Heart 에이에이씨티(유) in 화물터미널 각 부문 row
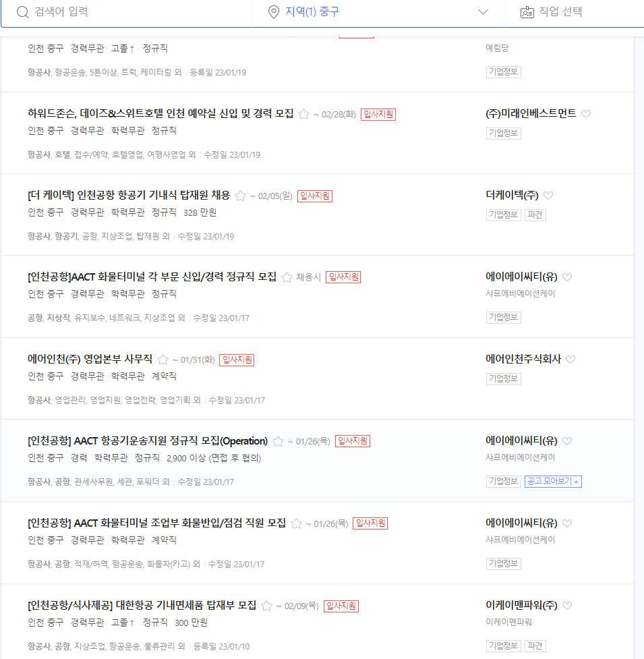Screen dimensions: 644x659 [x=567, y=277]
